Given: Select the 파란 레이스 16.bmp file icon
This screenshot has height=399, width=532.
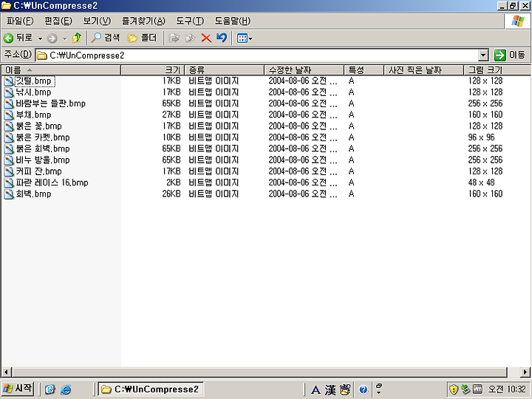Looking at the screenshot, I should (x=9, y=183).
